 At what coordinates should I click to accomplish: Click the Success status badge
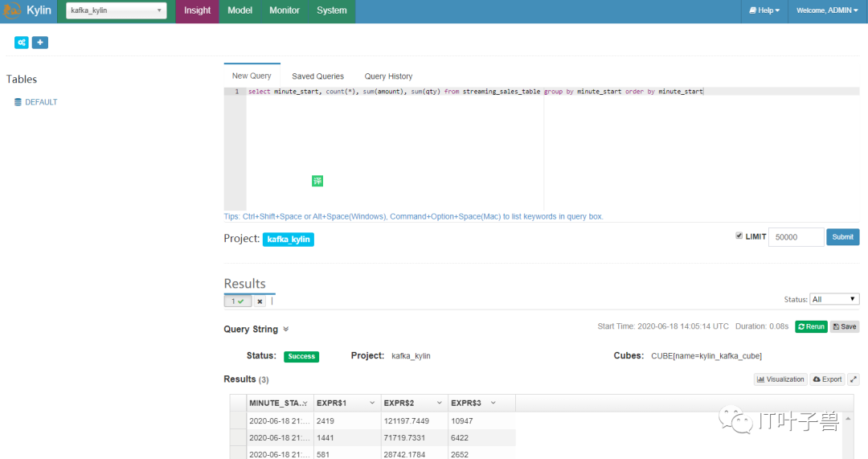coord(301,357)
